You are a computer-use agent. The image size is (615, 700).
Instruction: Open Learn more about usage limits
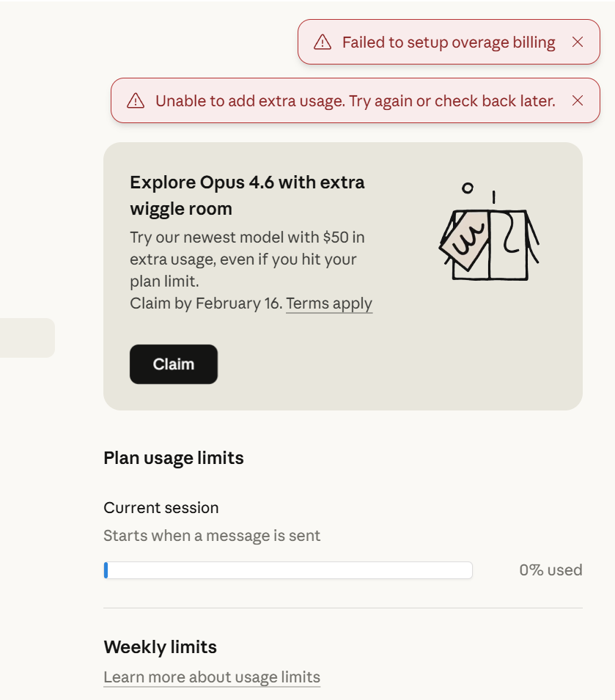[x=212, y=677]
